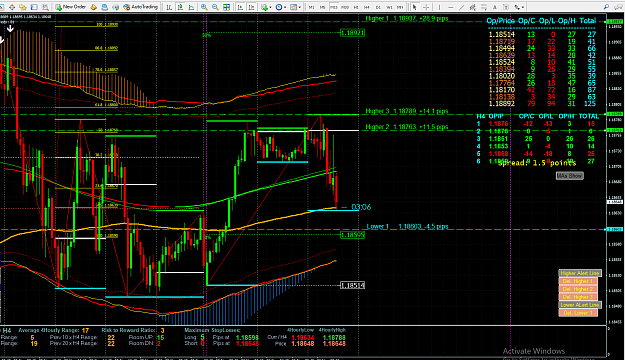Click the 03:06 candle timer text
The height and width of the screenshot is (360, 625).
361,207
